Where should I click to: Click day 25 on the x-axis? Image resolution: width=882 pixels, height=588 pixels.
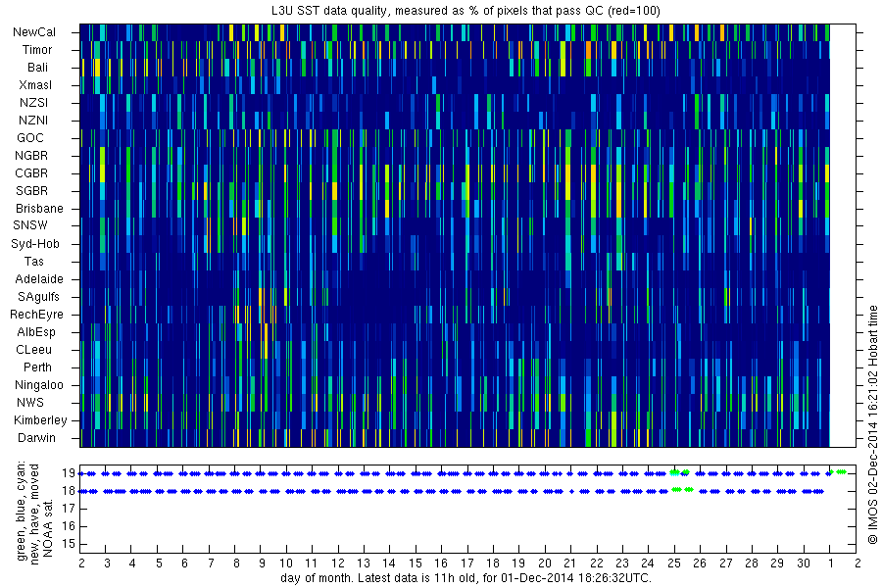tap(674, 563)
